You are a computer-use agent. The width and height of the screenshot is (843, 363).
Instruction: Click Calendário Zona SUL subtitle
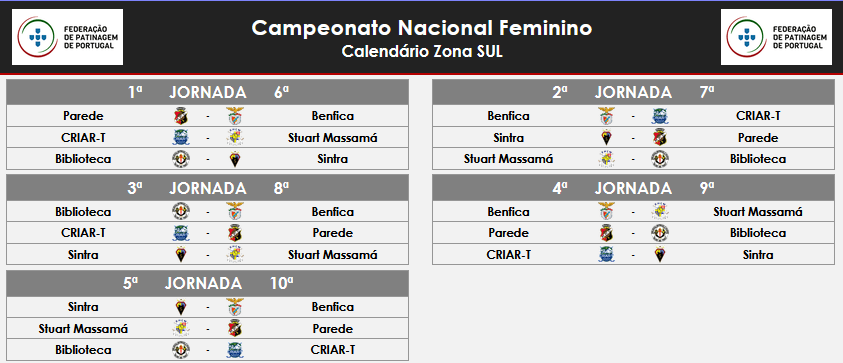(x=422, y=53)
